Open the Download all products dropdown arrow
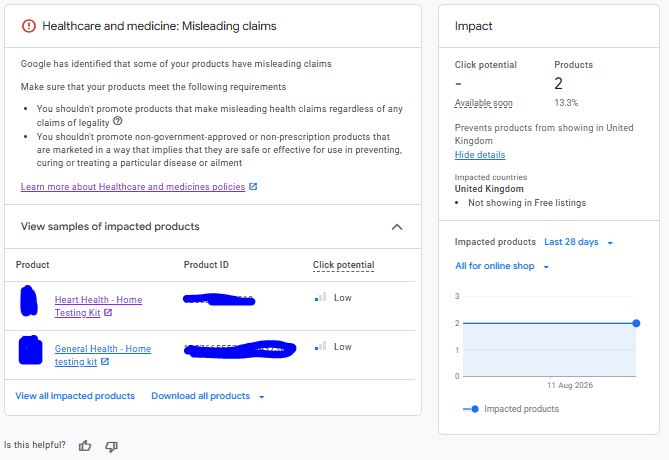This screenshot has height=460, width=669. [x=262, y=396]
